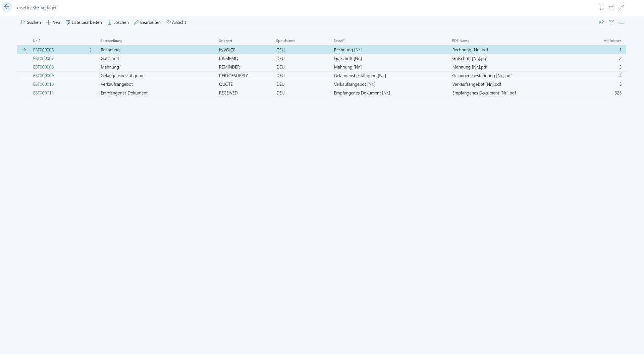This screenshot has width=644, height=362.
Task: Click Mailkörper value 1 in Rechnung row
Action: [620, 50]
